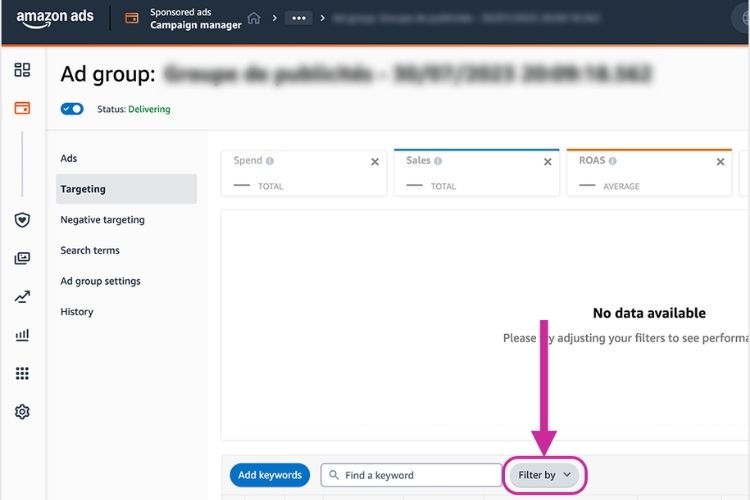
Task: Open the Filter by dropdown
Action: pos(544,475)
